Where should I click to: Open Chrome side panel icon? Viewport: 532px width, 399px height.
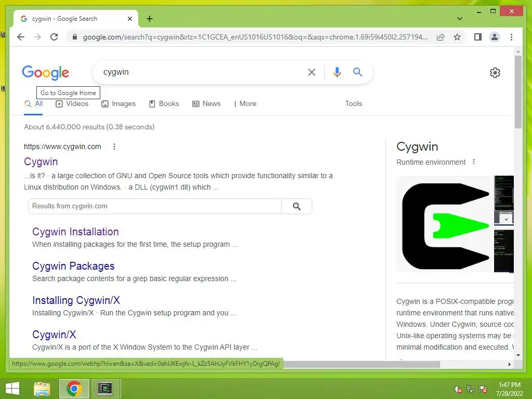click(x=478, y=37)
